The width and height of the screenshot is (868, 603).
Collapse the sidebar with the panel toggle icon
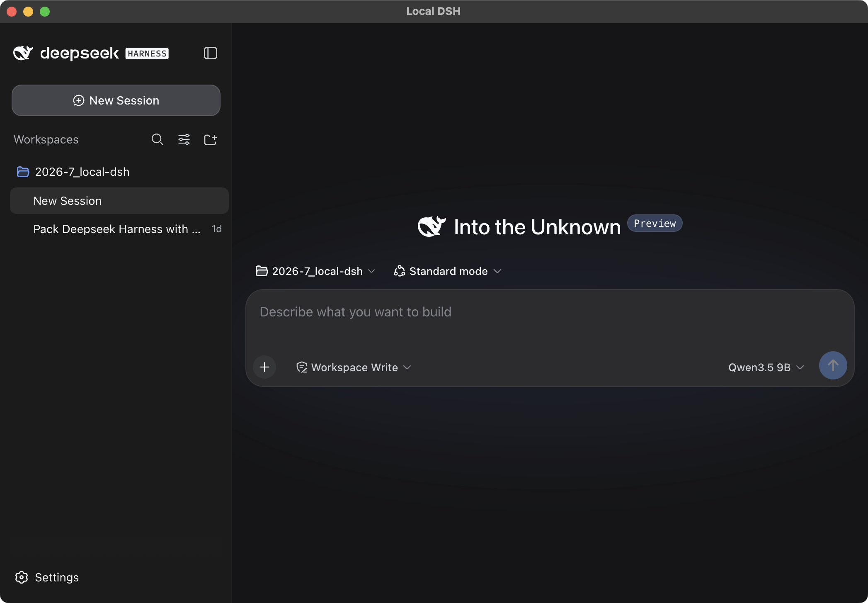[x=211, y=53]
